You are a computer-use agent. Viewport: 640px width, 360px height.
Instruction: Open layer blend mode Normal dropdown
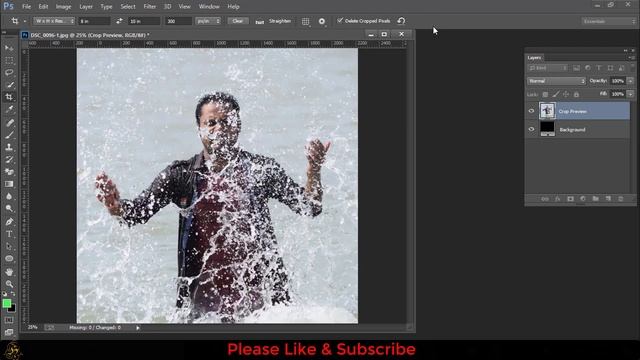point(556,81)
